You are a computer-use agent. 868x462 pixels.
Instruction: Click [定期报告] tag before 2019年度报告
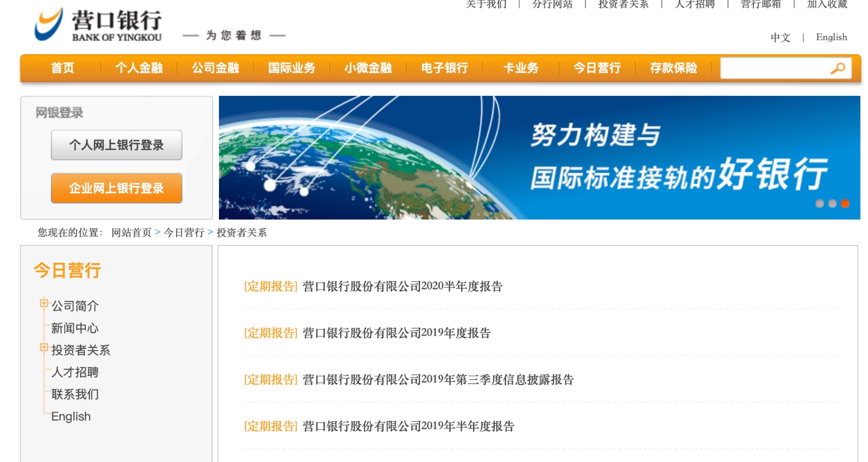point(271,333)
